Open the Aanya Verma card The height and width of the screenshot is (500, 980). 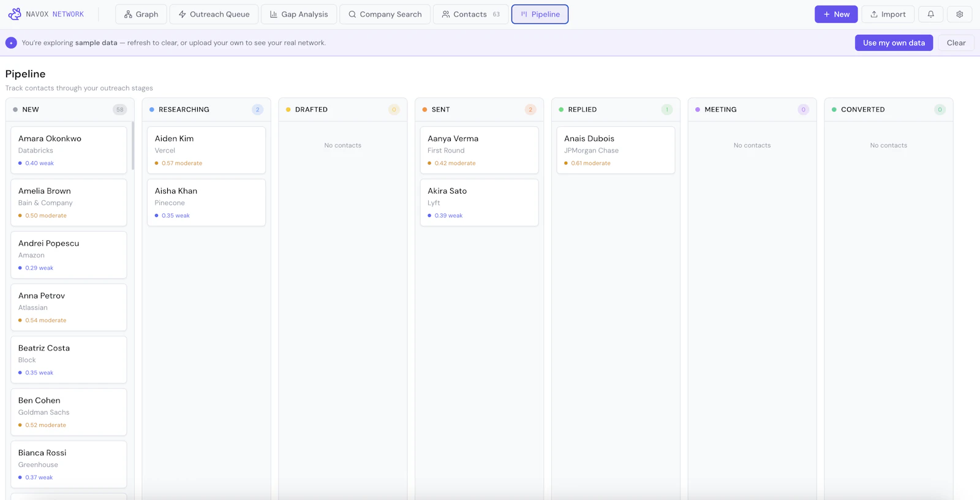coord(479,150)
